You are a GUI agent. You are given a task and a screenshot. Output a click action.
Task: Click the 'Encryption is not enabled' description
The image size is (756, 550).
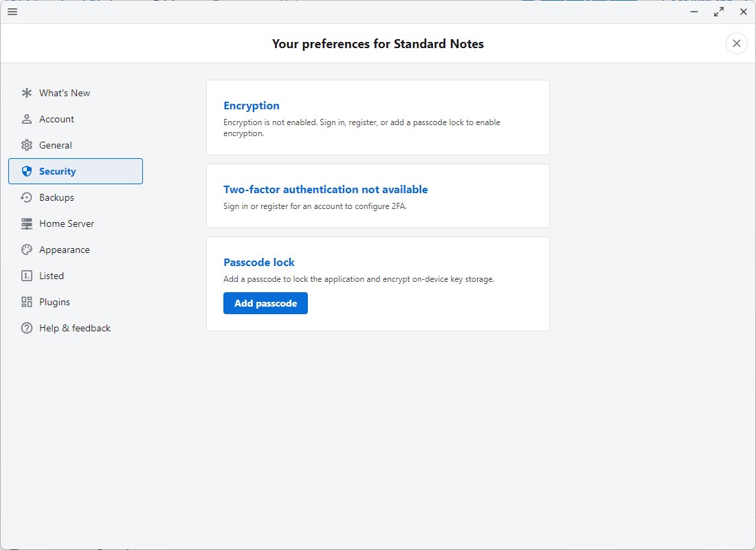362,128
